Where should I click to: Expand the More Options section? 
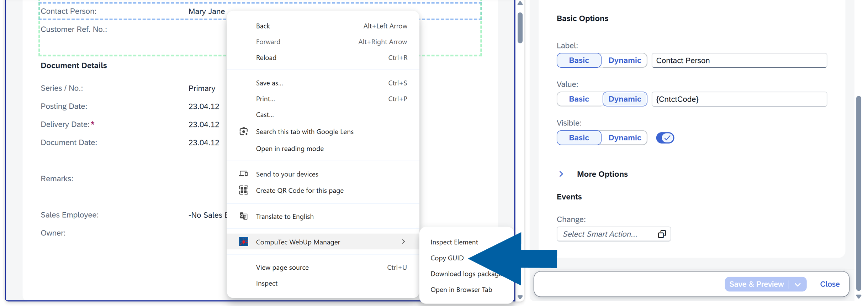click(561, 174)
